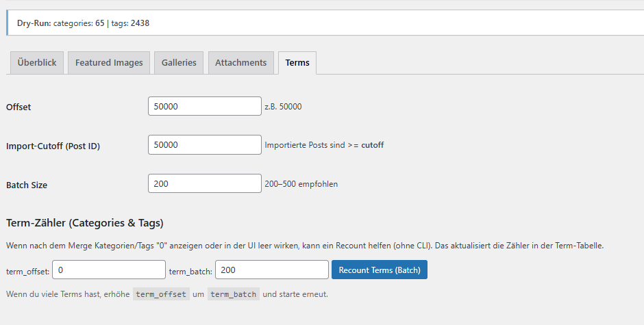Switch to the Featured Images tab
The image size is (644, 325).
coord(109,62)
